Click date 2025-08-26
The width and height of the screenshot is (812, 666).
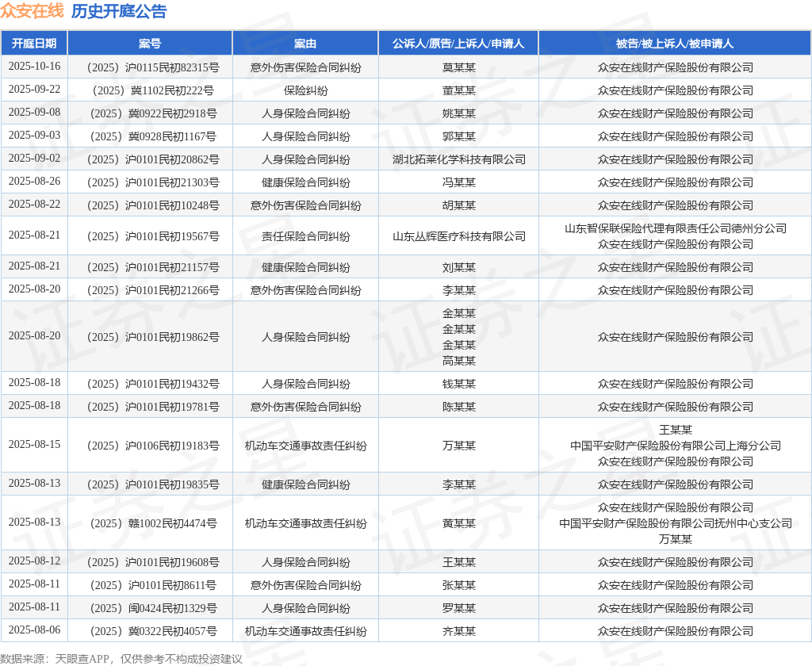coord(34,181)
